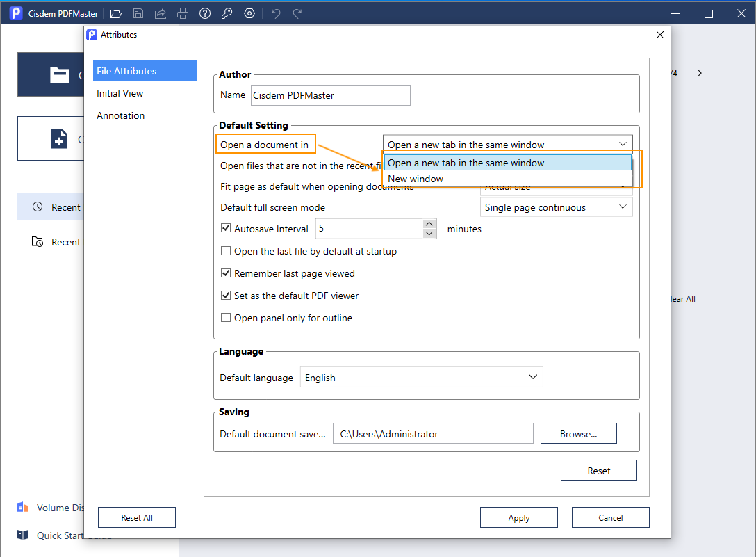Select the File Attributes tab
The image size is (756, 557).
click(145, 70)
